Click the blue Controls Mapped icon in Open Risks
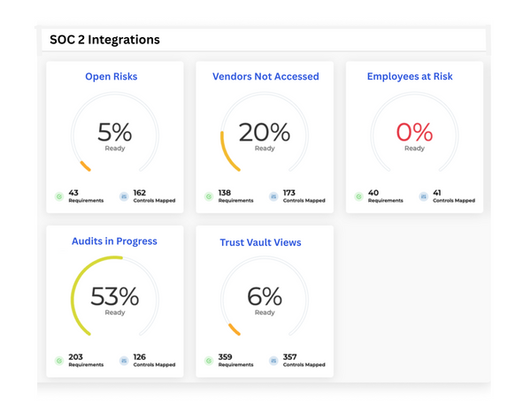This screenshot has width=531, height=420. 123,196
